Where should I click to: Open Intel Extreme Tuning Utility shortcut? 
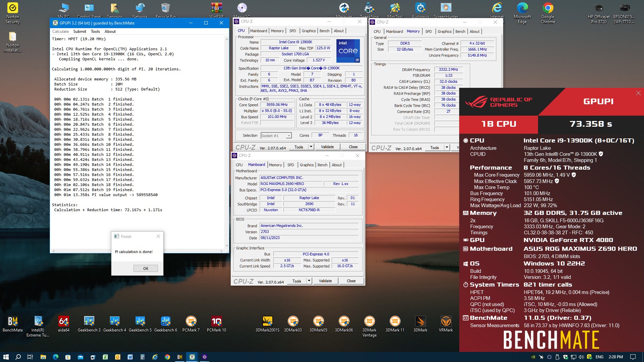coord(38,326)
